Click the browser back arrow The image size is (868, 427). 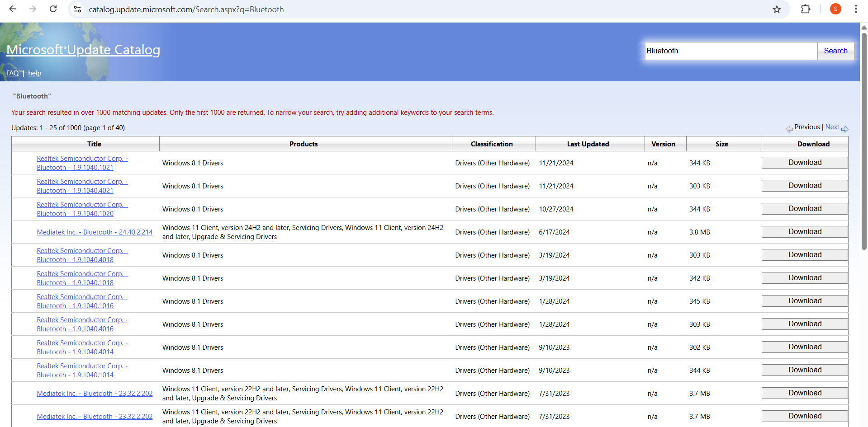pos(13,9)
